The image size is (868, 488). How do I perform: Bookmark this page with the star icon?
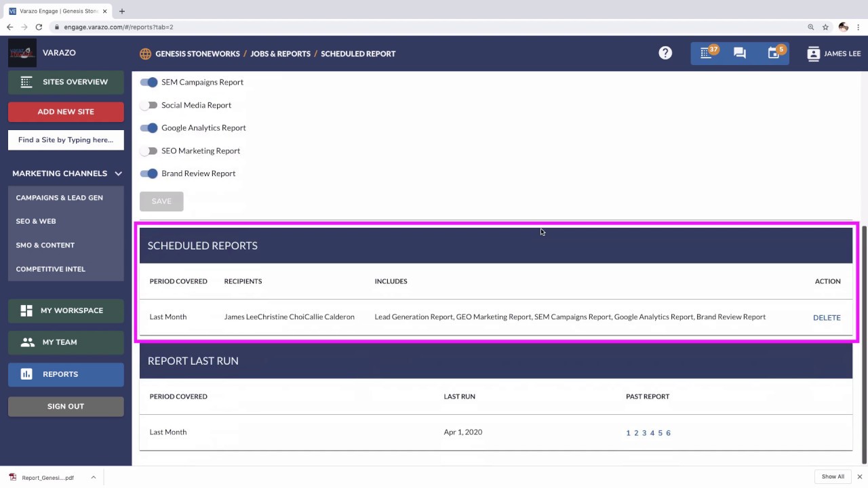pyautogui.click(x=825, y=27)
